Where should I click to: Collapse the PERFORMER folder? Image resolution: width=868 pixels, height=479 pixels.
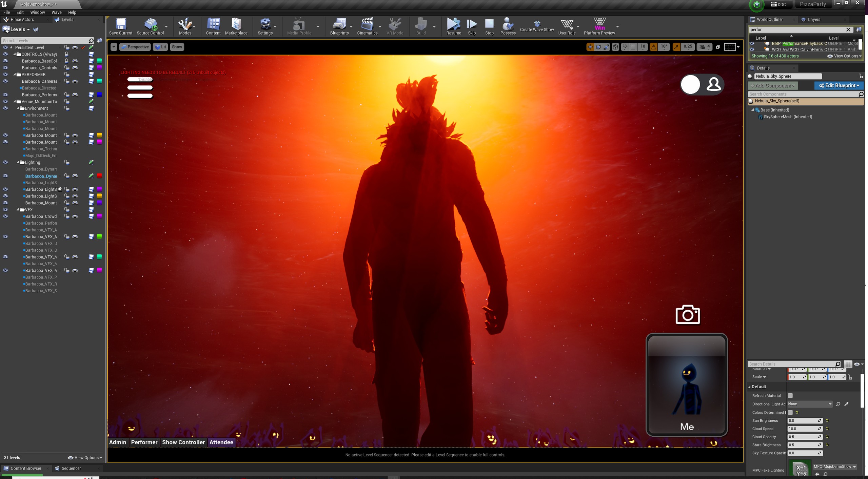click(x=15, y=75)
